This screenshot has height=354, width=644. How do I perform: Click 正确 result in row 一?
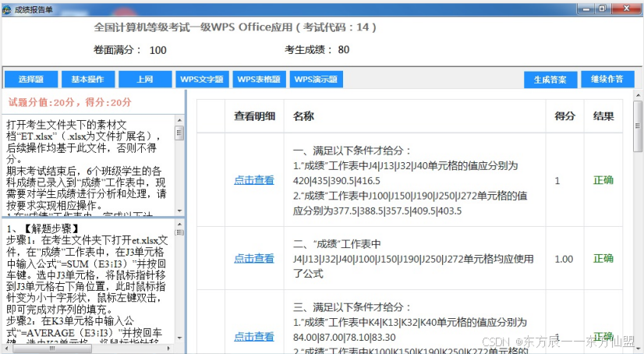pyautogui.click(x=603, y=180)
